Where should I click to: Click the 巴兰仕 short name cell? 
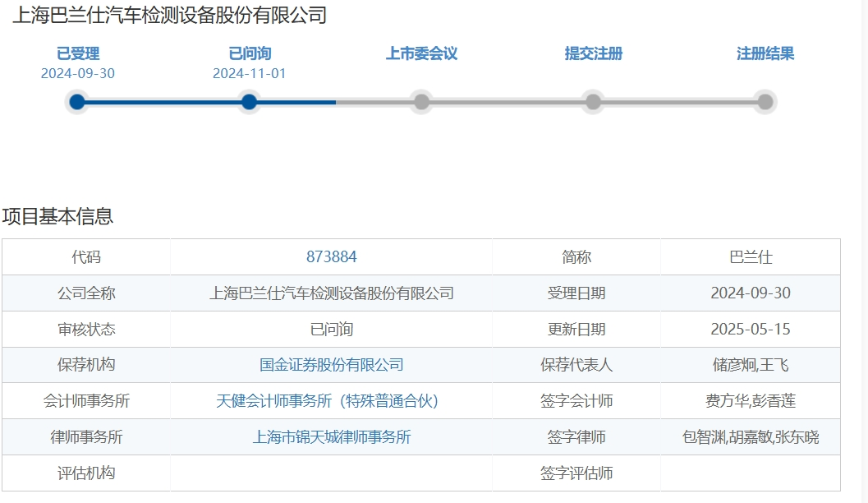tap(751, 257)
